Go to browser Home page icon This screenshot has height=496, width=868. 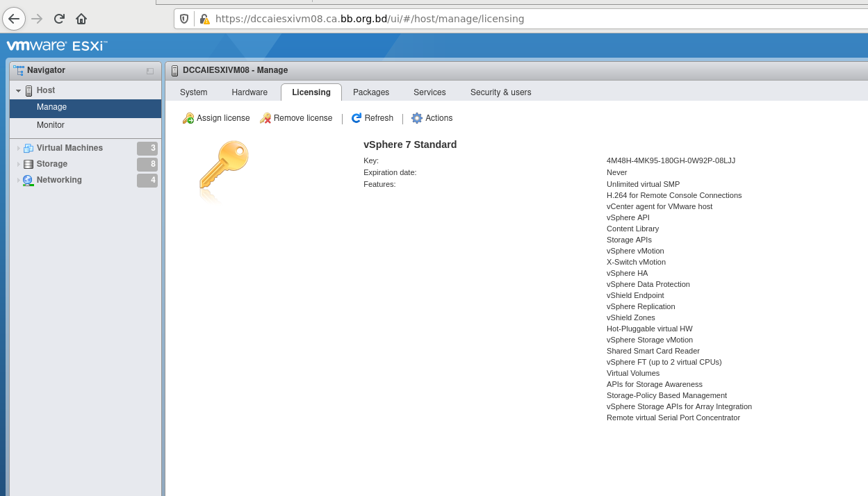pyautogui.click(x=81, y=19)
